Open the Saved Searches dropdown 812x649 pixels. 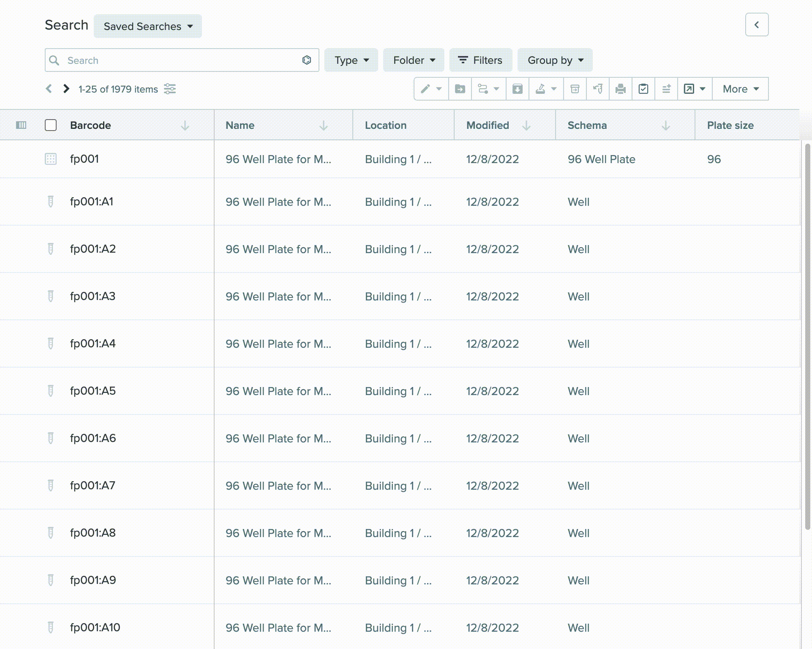[148, 26]
